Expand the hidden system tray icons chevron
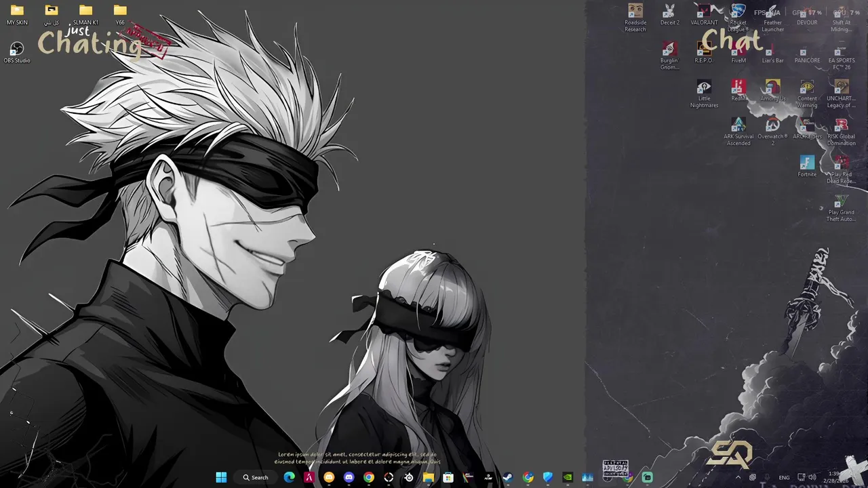 tap(738, 477)
